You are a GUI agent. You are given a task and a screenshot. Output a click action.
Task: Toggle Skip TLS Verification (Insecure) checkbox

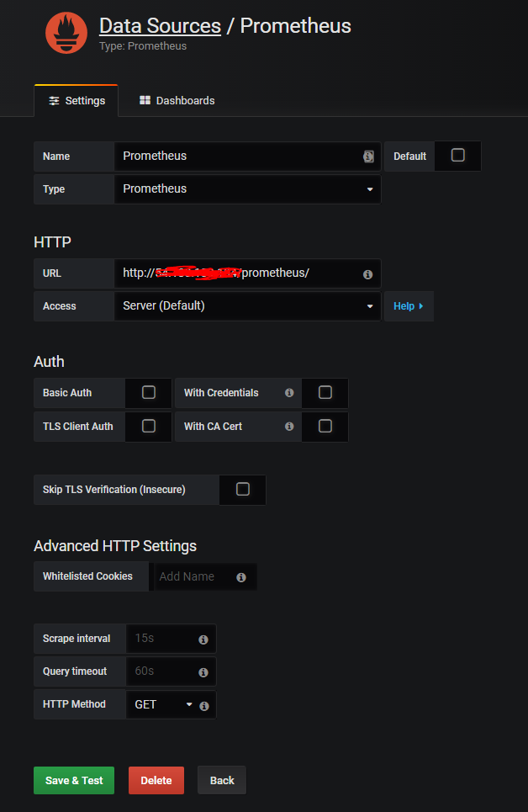click(x=243, y=489)
